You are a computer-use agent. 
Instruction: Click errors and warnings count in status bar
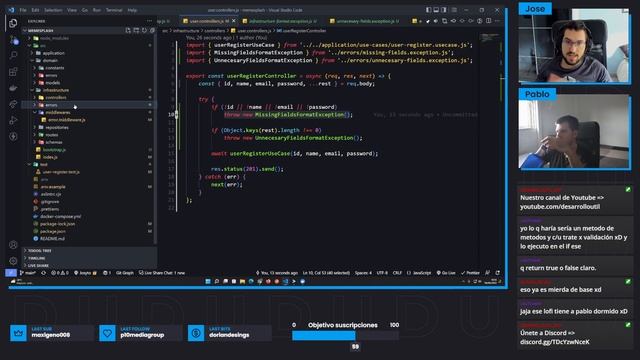point(60,273)
